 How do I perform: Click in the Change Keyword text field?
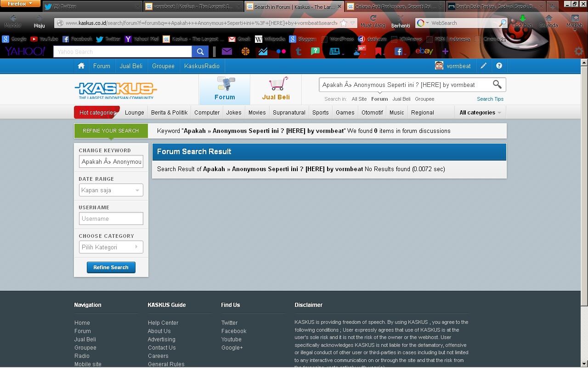pos(111,161)
